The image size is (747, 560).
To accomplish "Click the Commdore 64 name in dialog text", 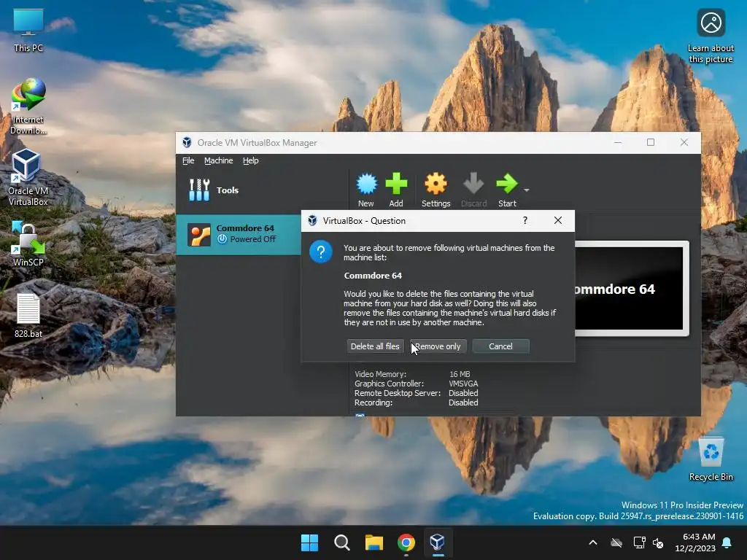I will 373,276.
